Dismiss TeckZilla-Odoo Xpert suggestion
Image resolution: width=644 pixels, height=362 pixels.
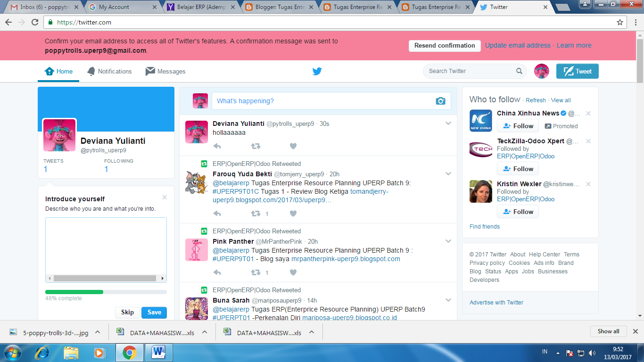(588, 141)
